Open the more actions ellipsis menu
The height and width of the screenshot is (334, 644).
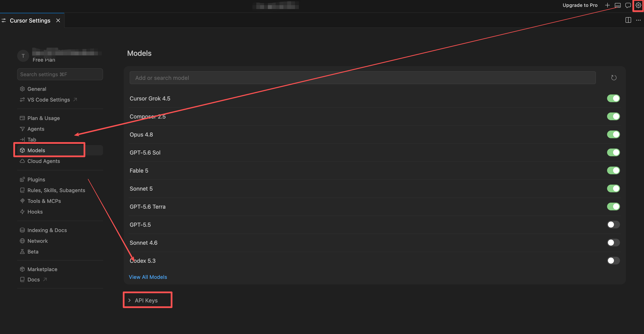pyautogui.click(x=638, y=20)
